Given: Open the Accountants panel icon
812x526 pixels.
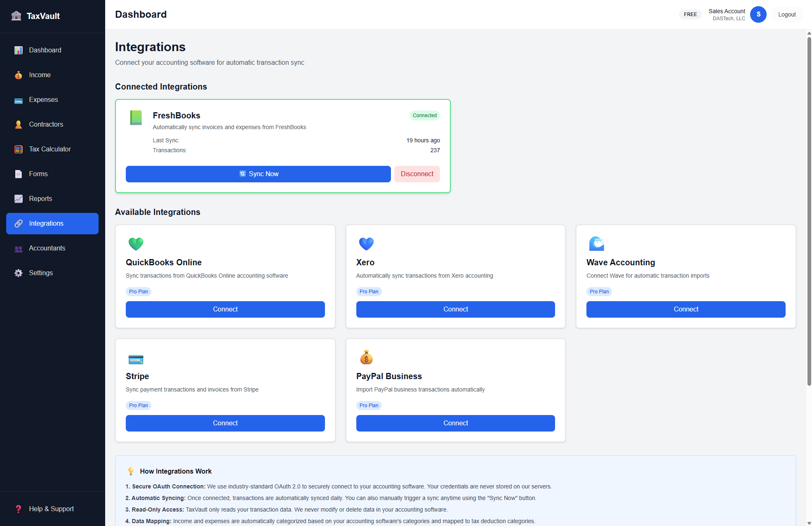Looking at the screenshot, I should 19,248.
